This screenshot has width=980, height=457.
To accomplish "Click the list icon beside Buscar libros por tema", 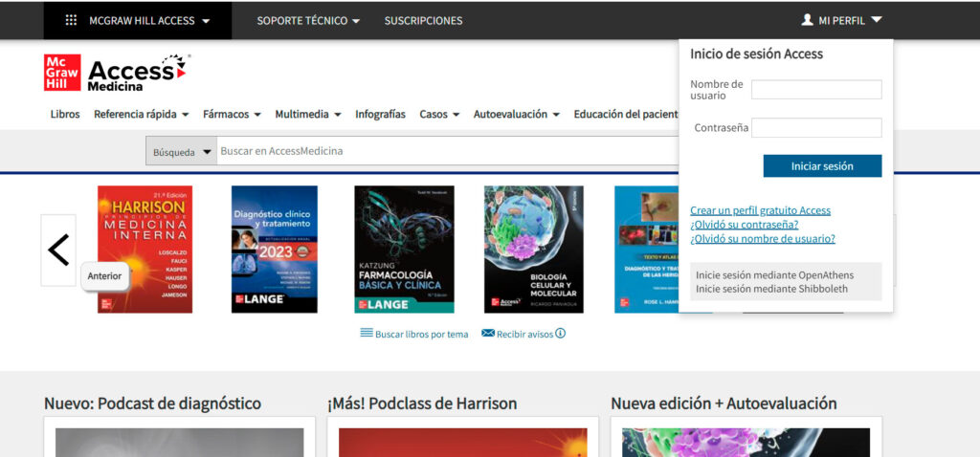I will click(x=367, y=333).
